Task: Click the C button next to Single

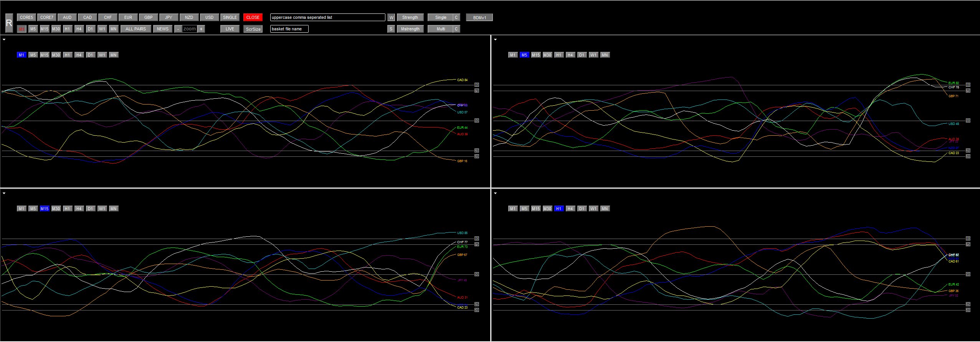Action: click(x=456, y=17)
